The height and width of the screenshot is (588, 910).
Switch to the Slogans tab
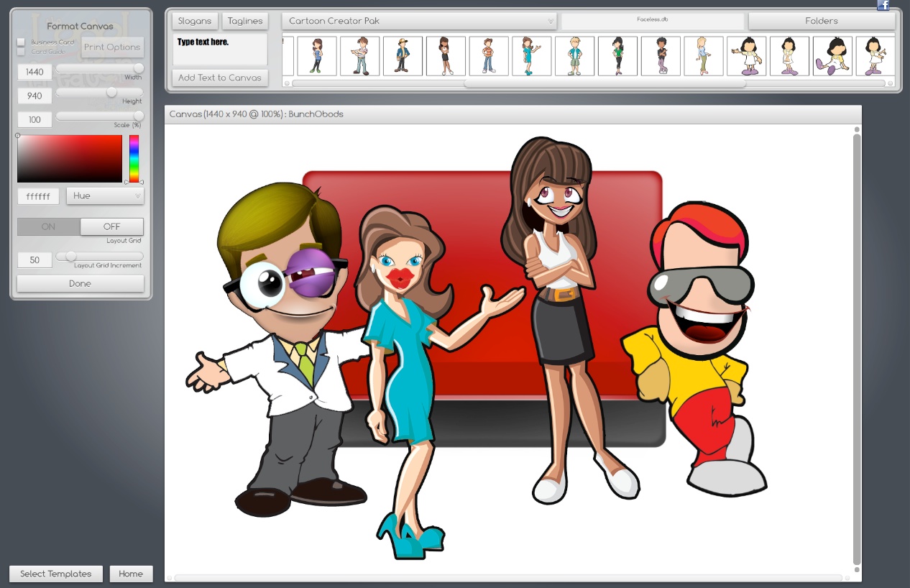193,21
